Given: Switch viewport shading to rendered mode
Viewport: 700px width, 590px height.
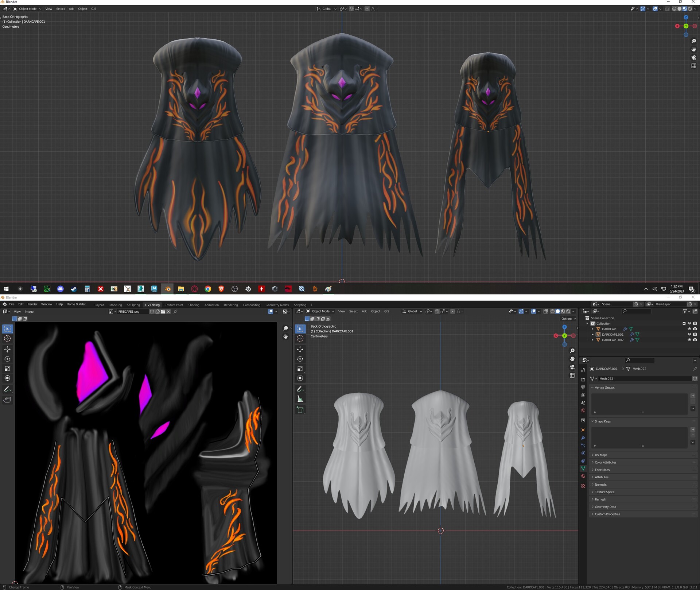Looking at the screenshot, I should tap(568, 311).
